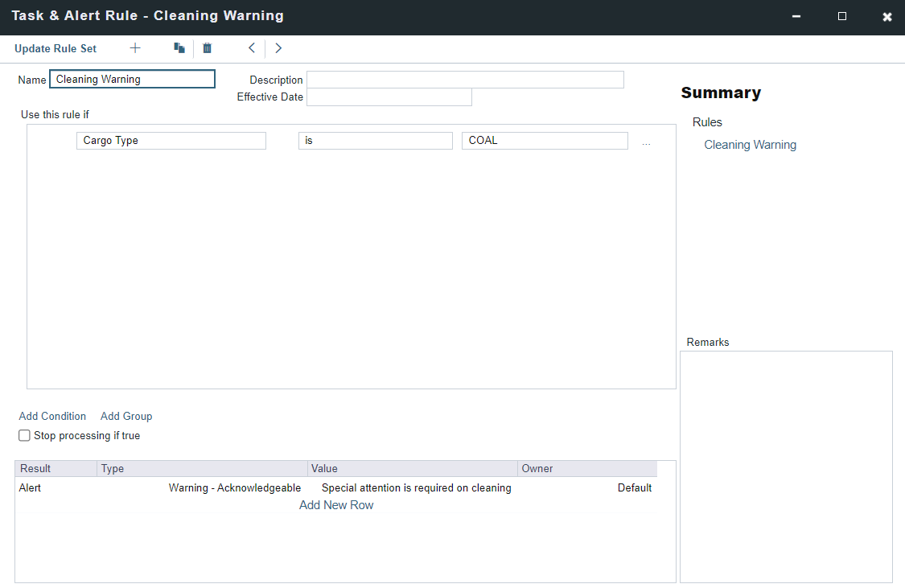This screenshot has width=905, height=588.
Task: Click ellipsis next to COAL condition
Action: click(646, 142)
